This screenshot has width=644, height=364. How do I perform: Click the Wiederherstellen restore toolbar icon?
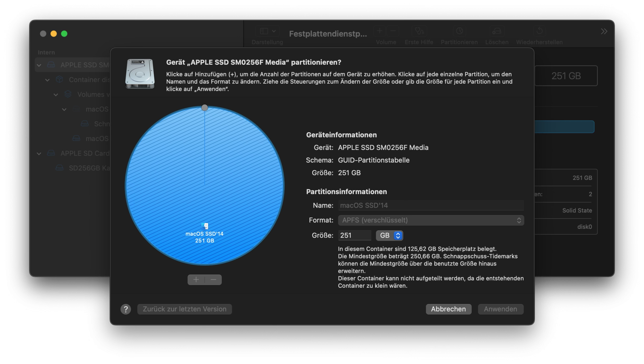539,31
